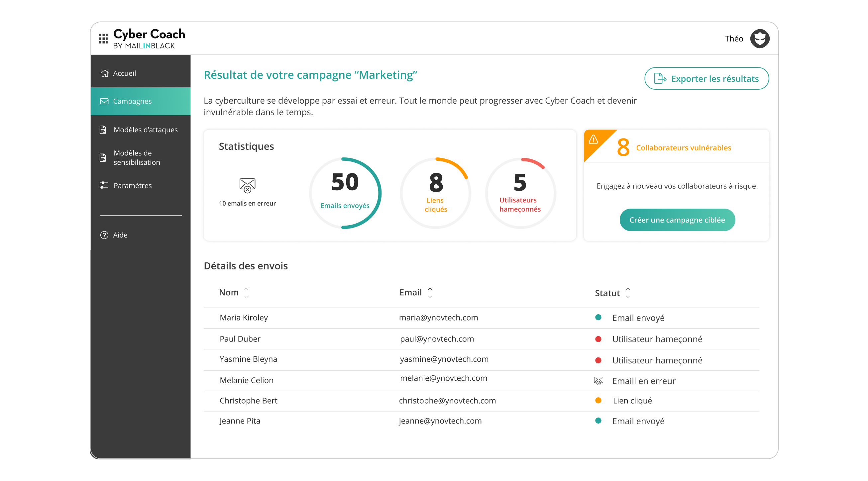
Task: Click melanie@ynovtech.com email cell
Action: (x=443, y=378)
